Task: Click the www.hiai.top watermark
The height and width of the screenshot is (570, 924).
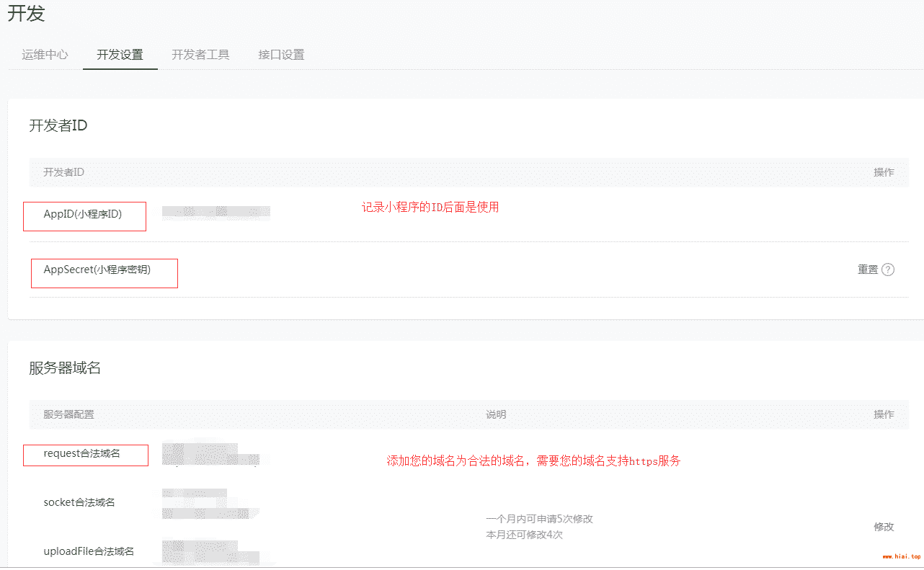Action: pyautogui.click(x=901, y=556)
